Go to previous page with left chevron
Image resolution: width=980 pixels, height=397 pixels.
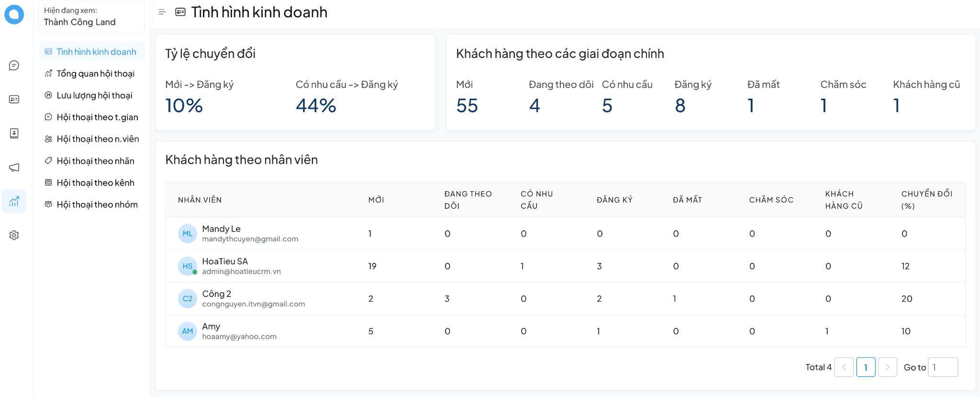[x=844, y=367]
